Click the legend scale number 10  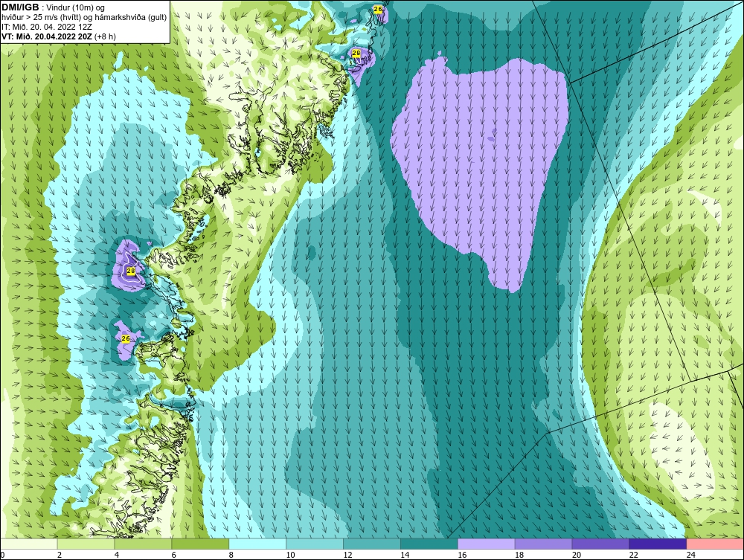tap(290, 555)
